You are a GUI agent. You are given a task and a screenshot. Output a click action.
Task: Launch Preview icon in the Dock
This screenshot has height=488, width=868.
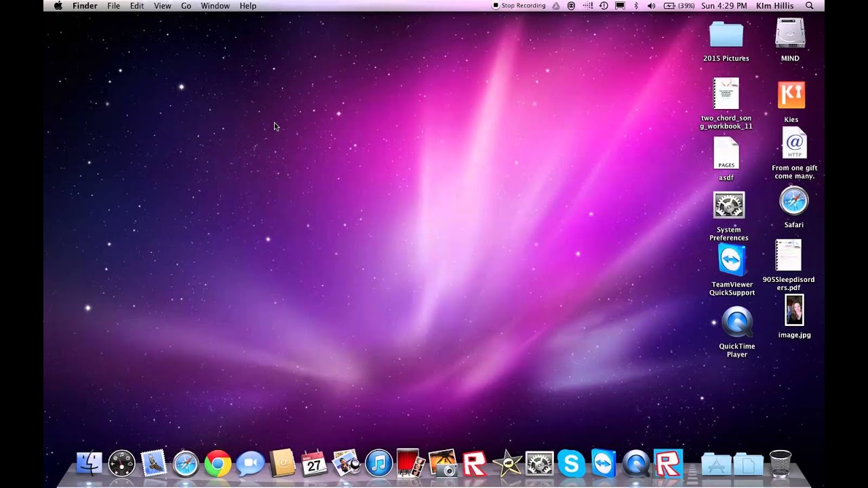click(x=347, y=464)
